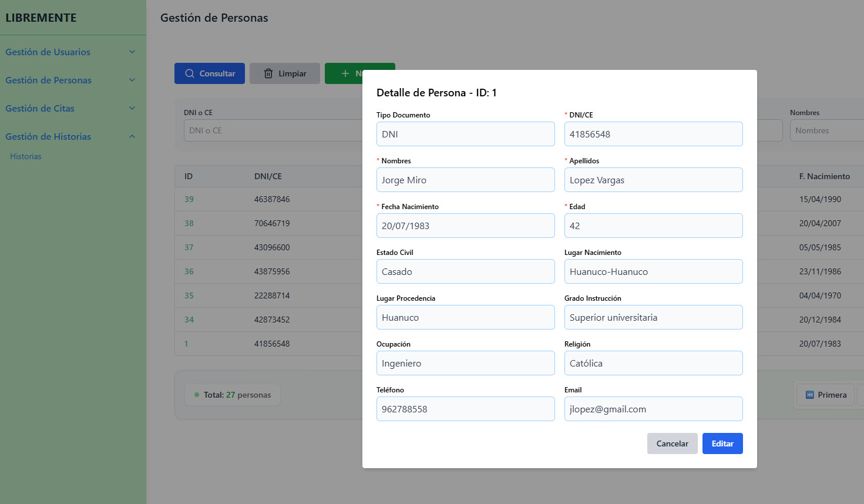Screen dimensions: 864x504
Task: Click the Edad field showing 42
Action: (654, 226)
